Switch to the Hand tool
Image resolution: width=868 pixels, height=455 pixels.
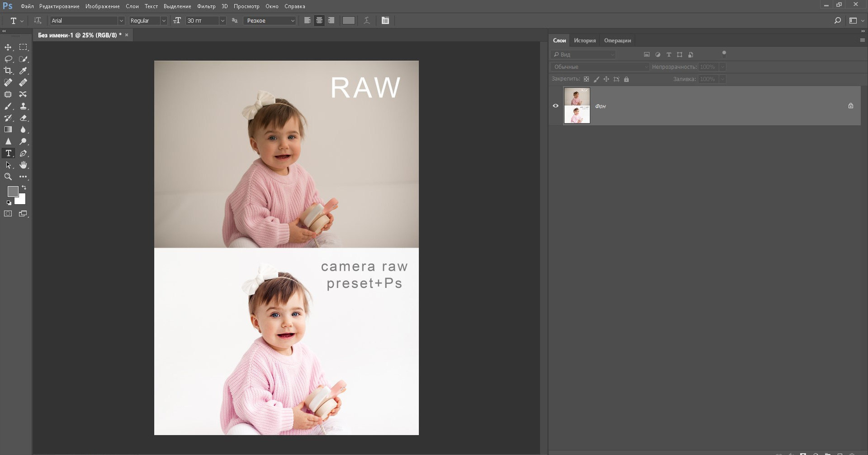23,165
